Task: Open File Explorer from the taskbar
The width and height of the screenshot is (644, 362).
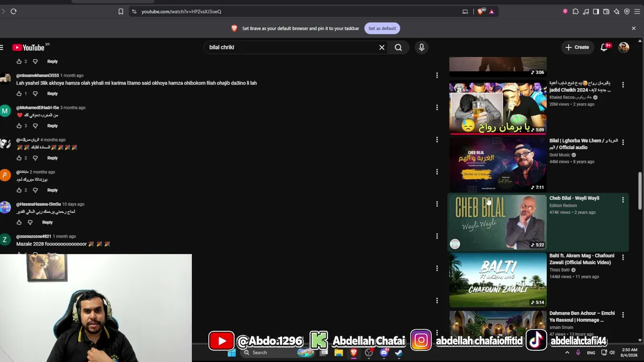Action: coord(339,353)
